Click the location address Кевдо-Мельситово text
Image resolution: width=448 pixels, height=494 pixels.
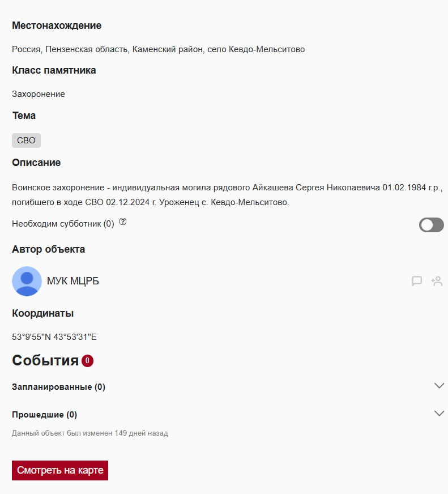point(158,49)
